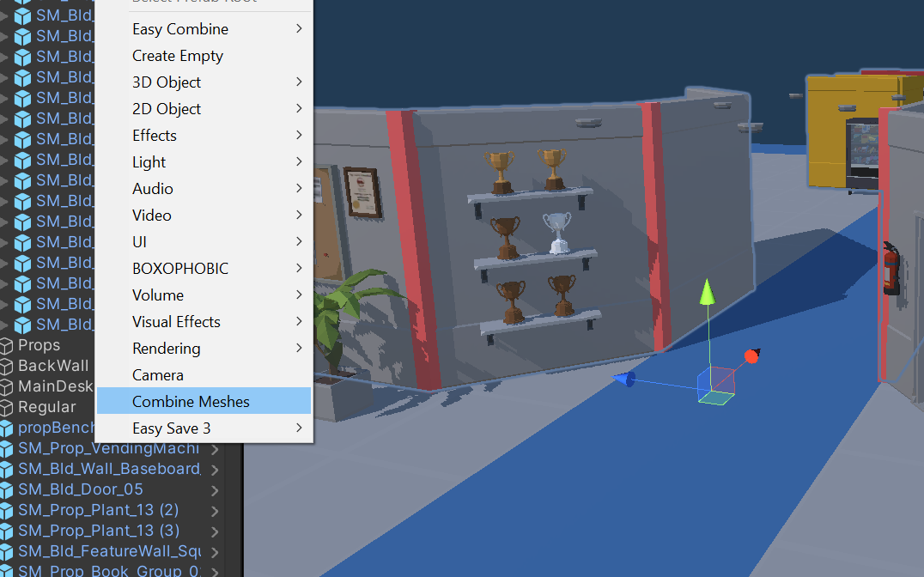The image size is (924, 577).
Task: Select SM_Prop_Plant_13 (2) name in Hierarchy
Action: tap(99, 510)
